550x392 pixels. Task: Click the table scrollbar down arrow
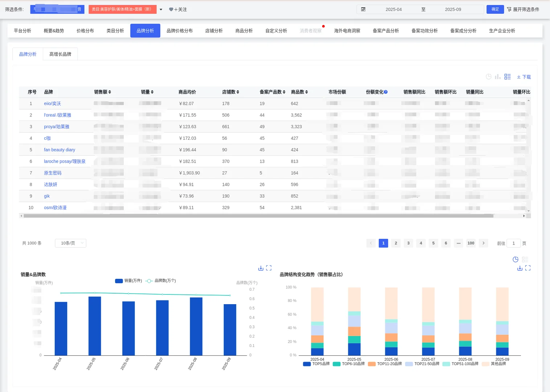point(529,211)
